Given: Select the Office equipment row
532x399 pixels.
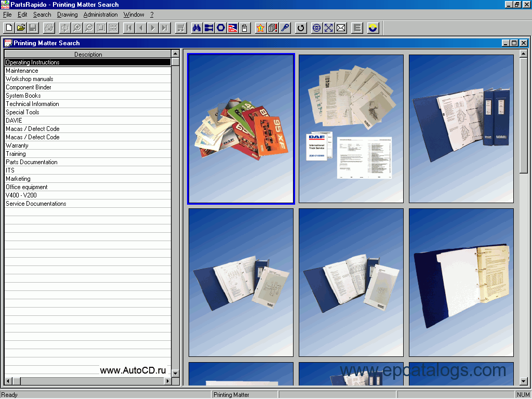Looking at the screenshot, I should 87,187.
